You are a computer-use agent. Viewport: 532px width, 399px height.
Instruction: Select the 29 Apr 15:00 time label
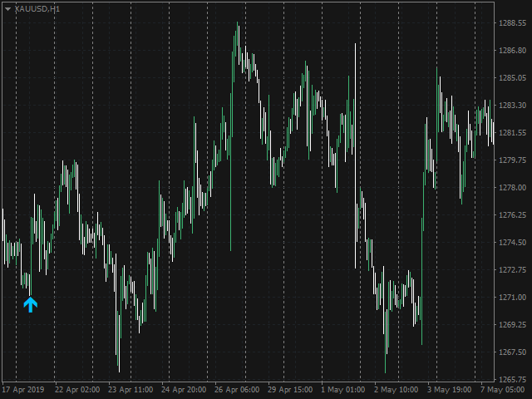pyautogui.click(x=290, y=390)
